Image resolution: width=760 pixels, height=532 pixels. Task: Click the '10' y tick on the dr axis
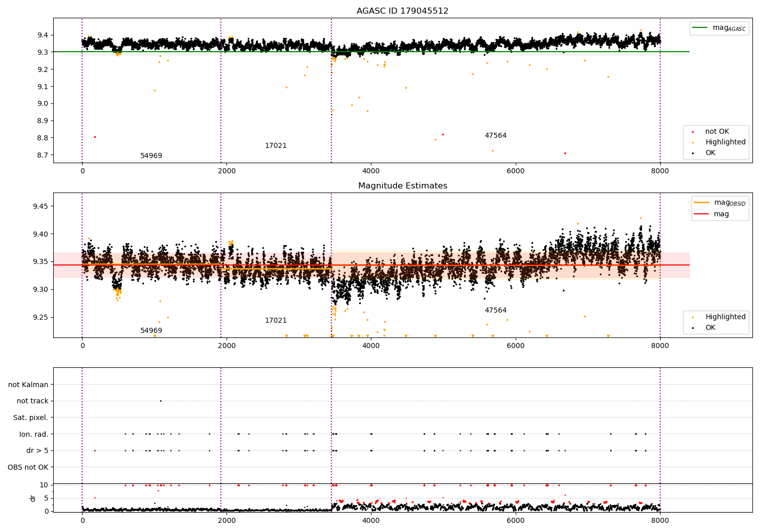point(44,485)
